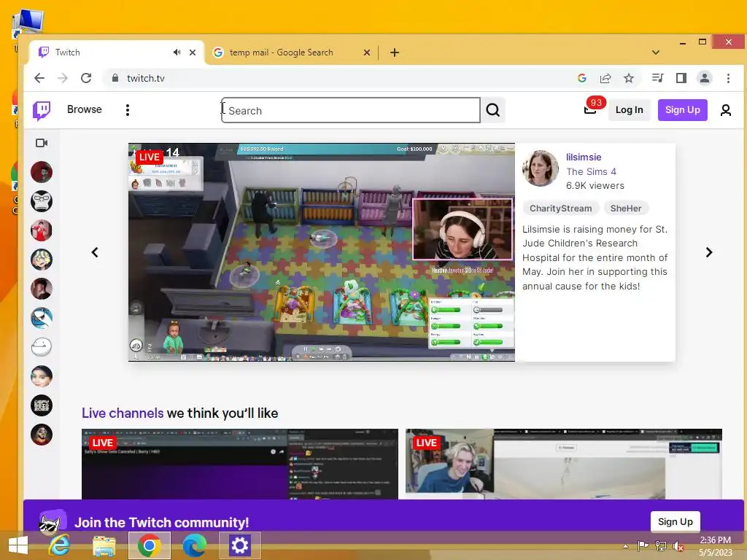Viewport: 747px width, 560px height.
Task: Open Microsoft Edge from taskbar
Action: 194,545
